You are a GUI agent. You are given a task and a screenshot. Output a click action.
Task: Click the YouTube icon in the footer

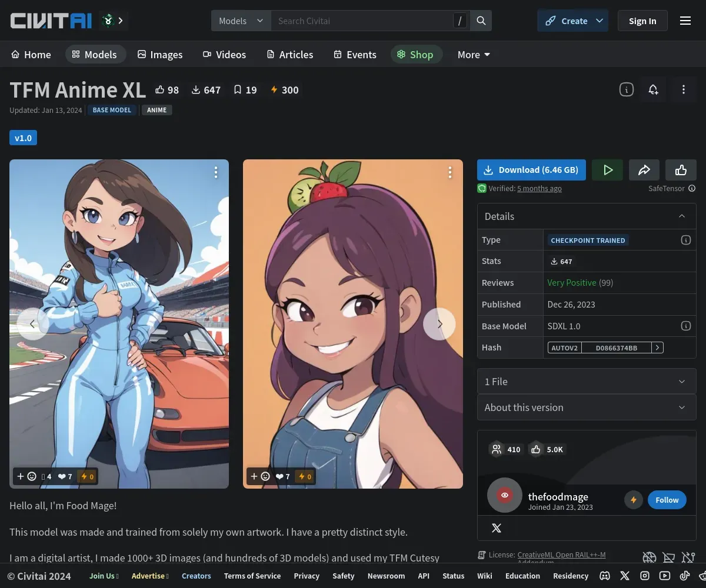point(665,576)
